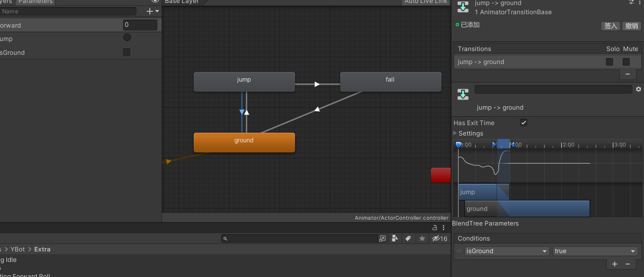This screenshot has width=644, height=277.
Task: Select jump -> ground in Transitions list
Action: click(x=481, y=62)
